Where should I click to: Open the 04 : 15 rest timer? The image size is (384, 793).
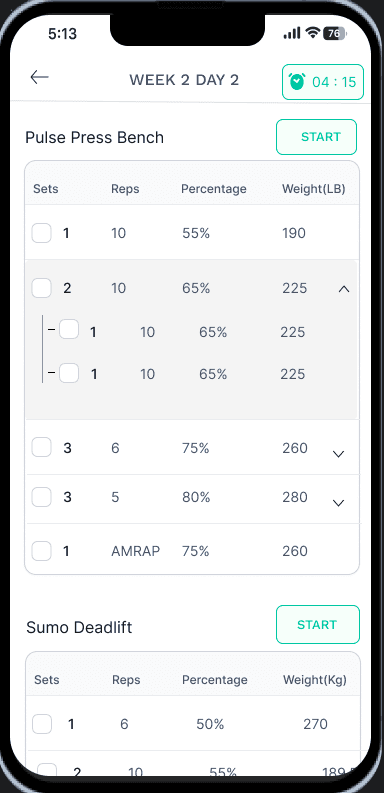(x=323, y=82)
